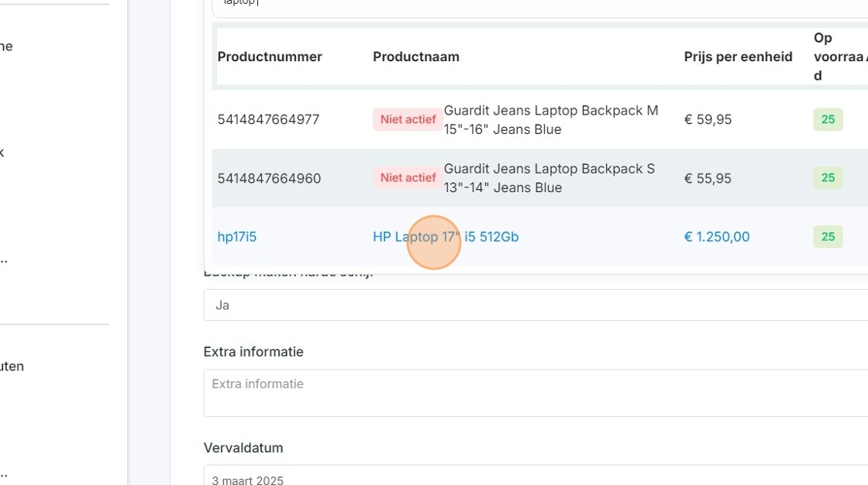Click the € 1.250,00 price link
This screenshot has height=485, width=868.
point(717,237)
